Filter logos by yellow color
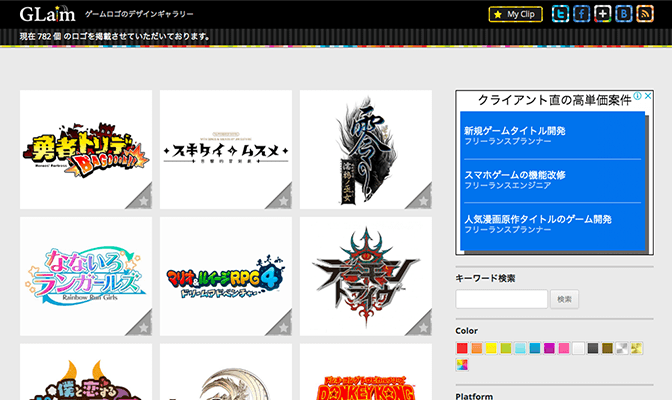The width and height of the screenshot is (672, 400). click(491, 348)
